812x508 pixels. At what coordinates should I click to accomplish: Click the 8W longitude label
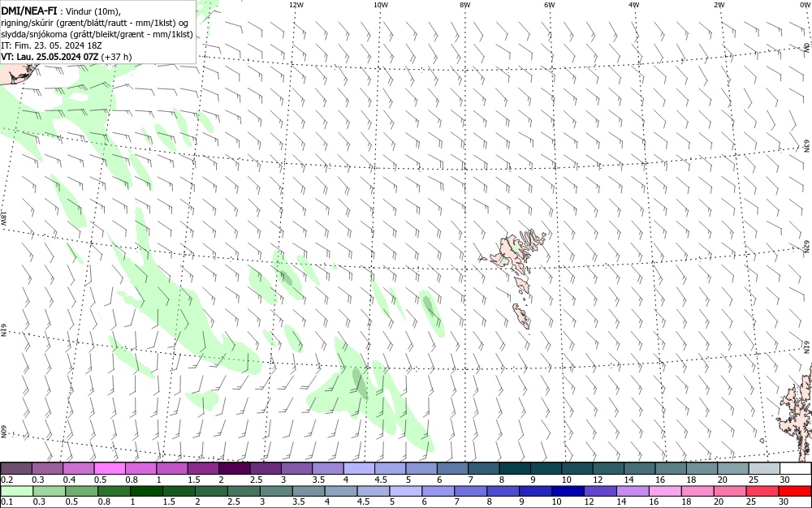pyautogui.click(x=465, y=5)
